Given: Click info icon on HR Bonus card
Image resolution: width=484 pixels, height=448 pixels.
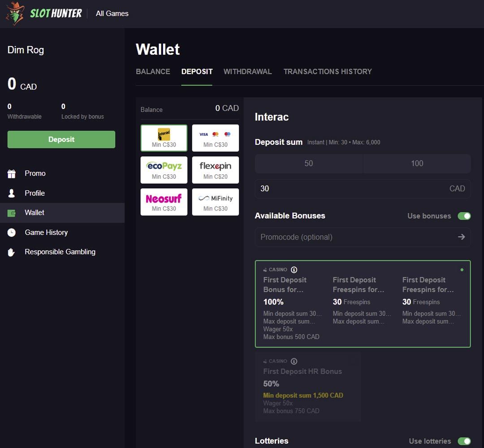Looking at the screenshot, I should (294, 361).
